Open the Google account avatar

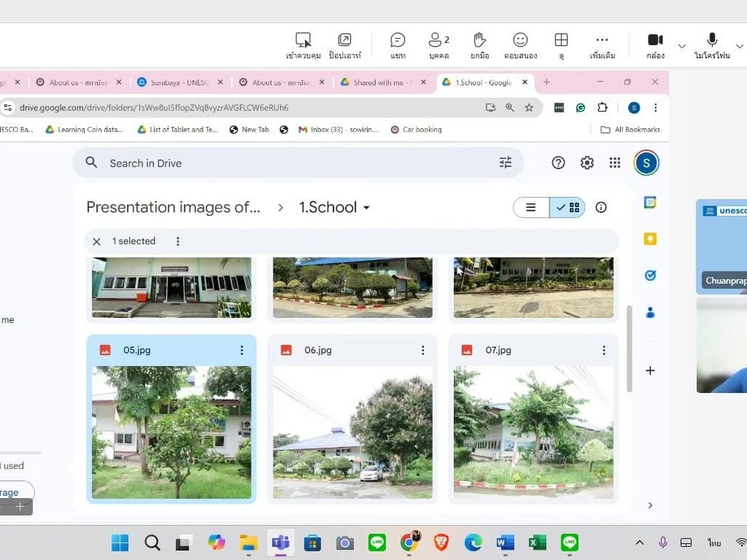(646, 163)
